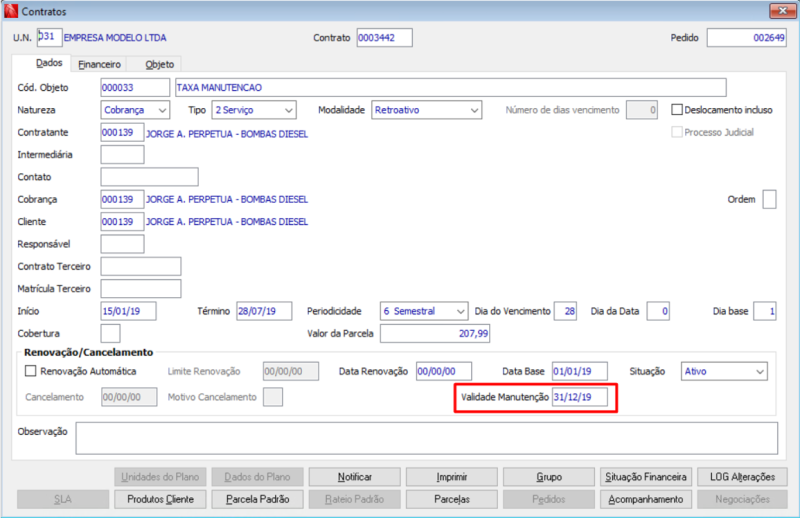
Task: Click the Parcela Padrão button
Action: click(x=258, y=500)
